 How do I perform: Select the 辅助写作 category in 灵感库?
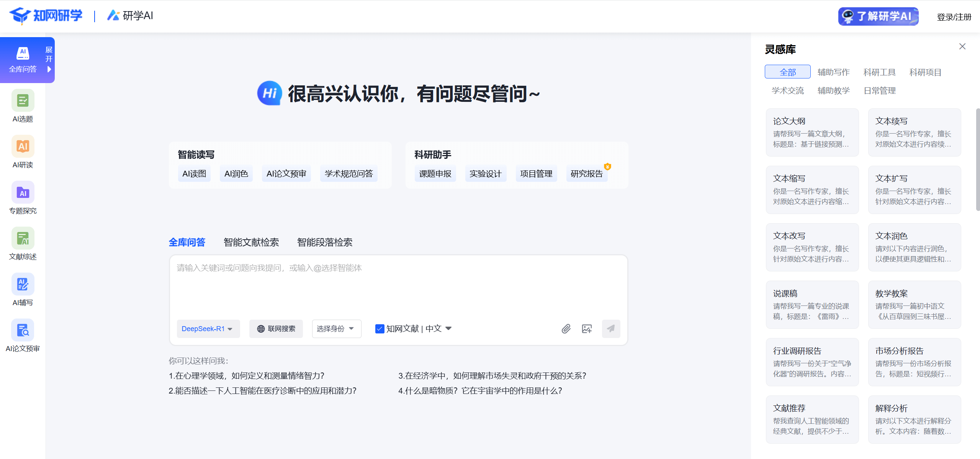click(x=833, y=72)
